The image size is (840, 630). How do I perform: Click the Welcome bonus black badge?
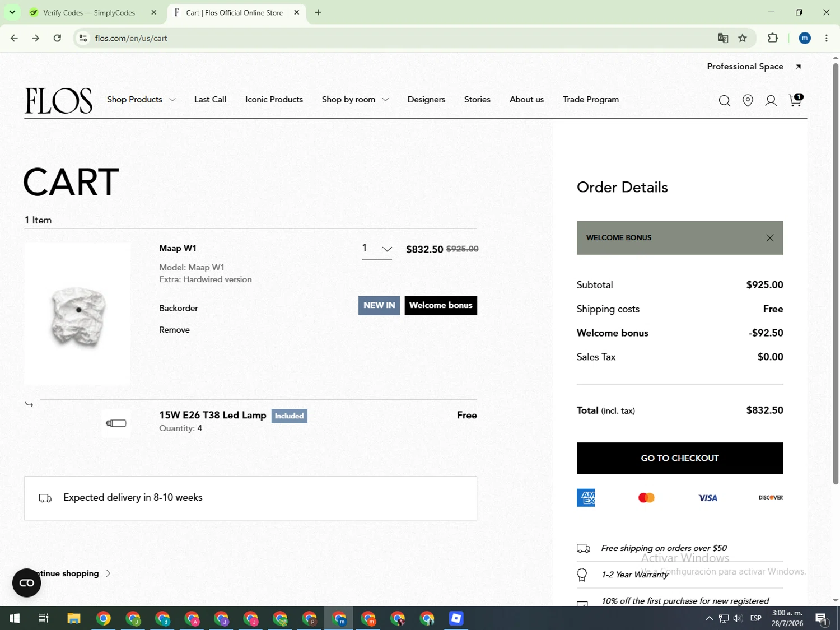pyautogui.click(x=441, y=306)
